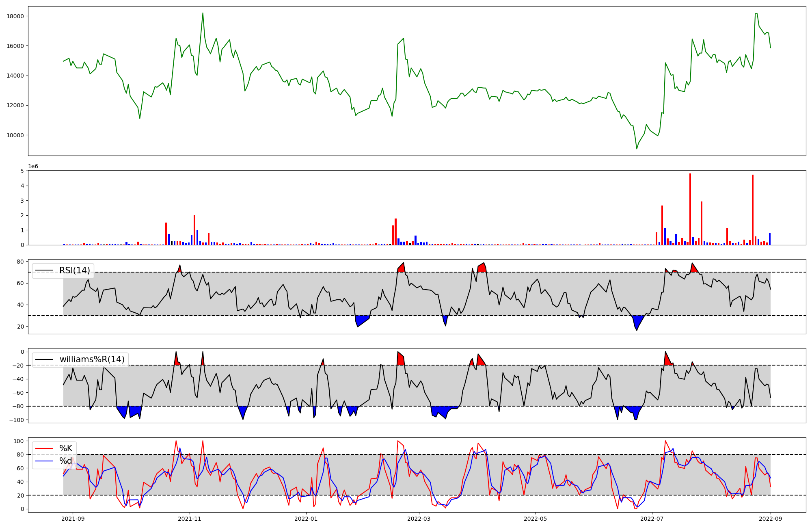Click the 2022-05 date tick label

(535, 519)
